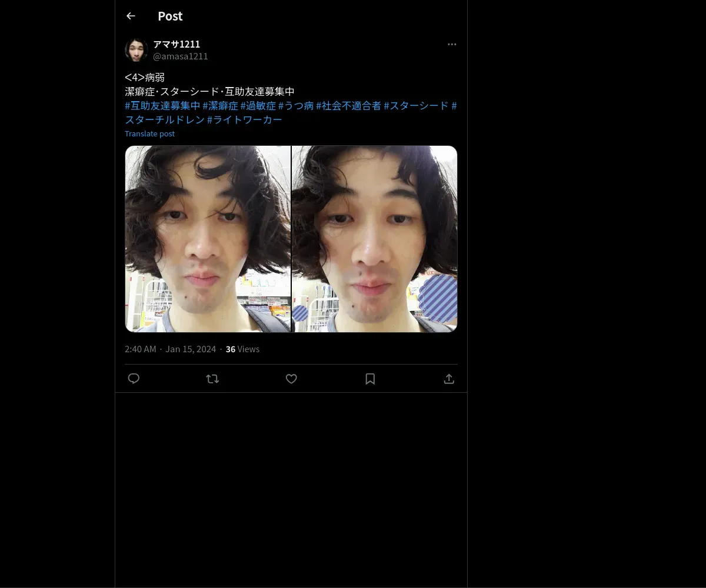Viewport: 706px width, 588px height.
Task: Open the left photo in the post
Action: (208, 239)
